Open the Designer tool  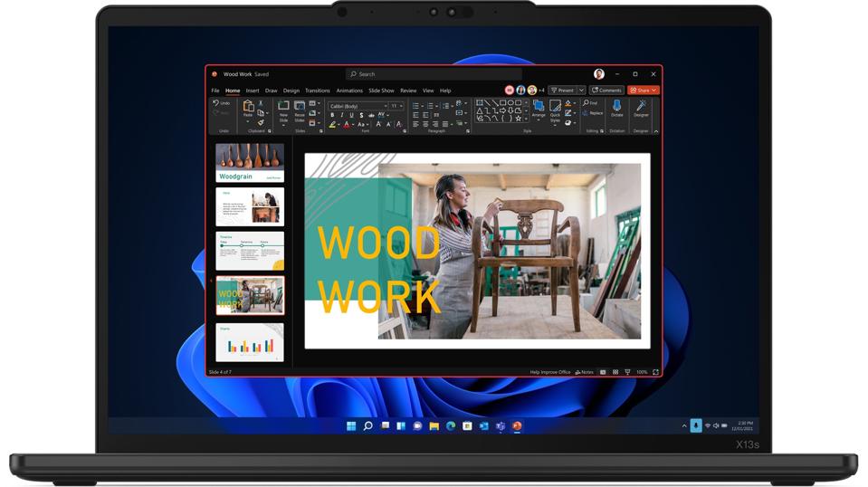[641, 107]
